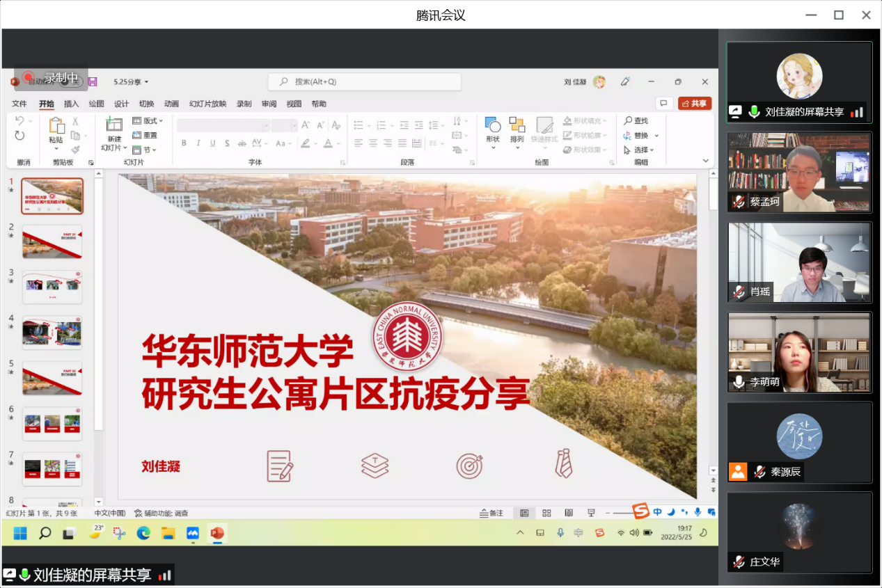Click the Sogou input S icon in system tray
The height and width of the screenshot is (588, 882).
[x=599, y=533]
